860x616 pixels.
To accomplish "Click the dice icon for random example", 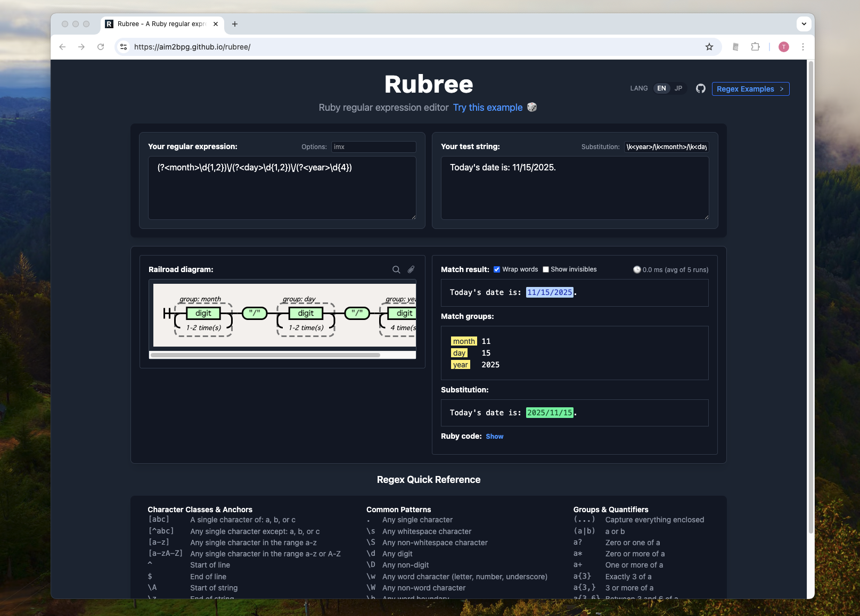I will pos(531,107).
